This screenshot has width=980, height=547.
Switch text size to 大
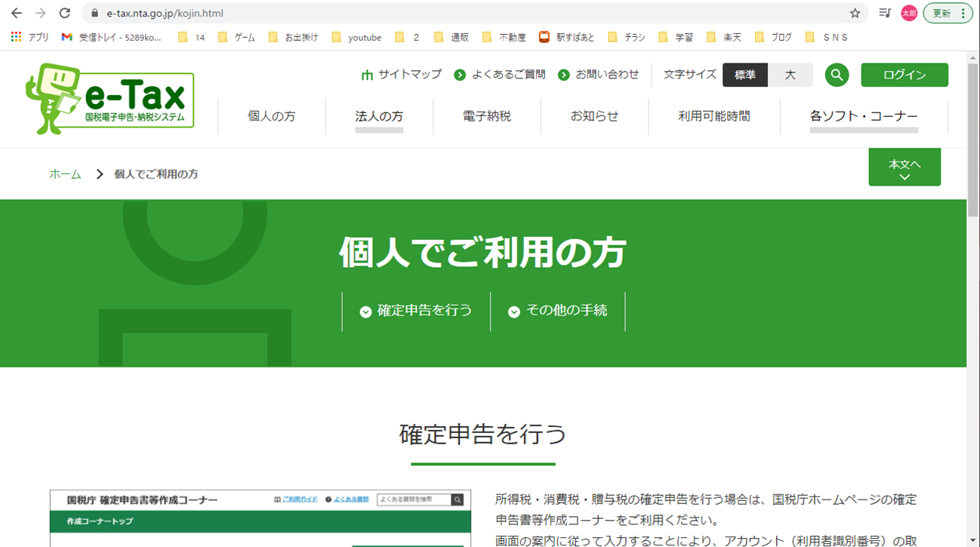[790, 75]
